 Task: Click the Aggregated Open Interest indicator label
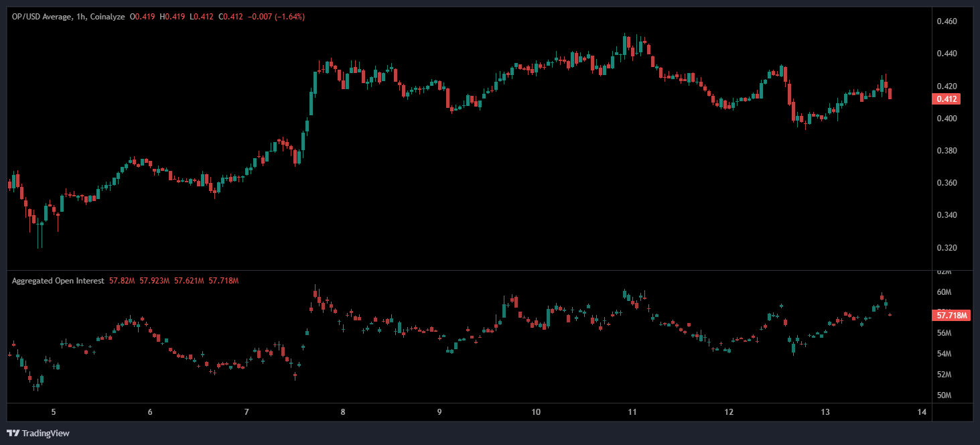tap(58, 281)
